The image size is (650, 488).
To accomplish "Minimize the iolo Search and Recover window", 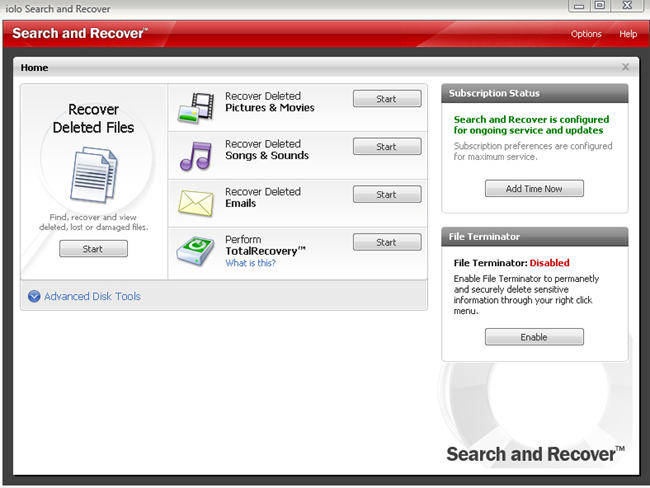I will (579, 6).
